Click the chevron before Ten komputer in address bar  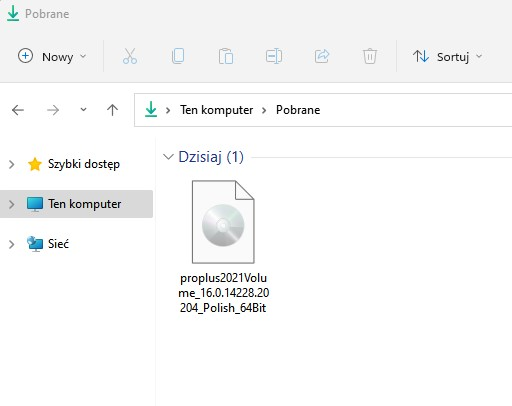[x=168, y=110]
